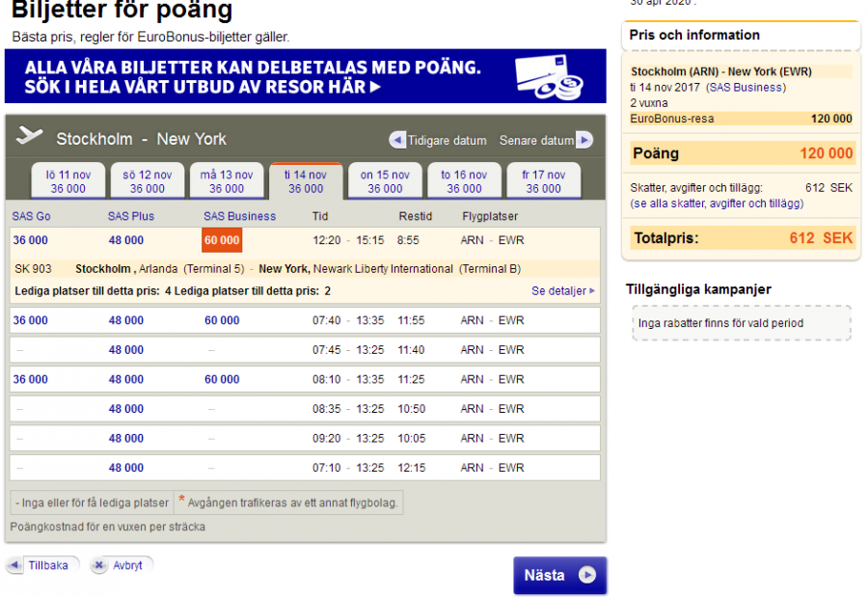Click the arrow icon inside Nästa button

tap(586, 575)
